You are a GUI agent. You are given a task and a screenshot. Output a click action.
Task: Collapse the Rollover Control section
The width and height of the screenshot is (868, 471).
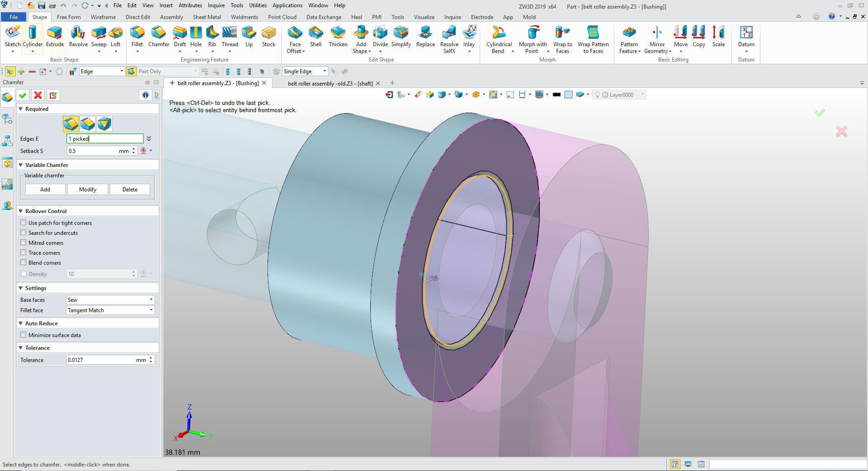[21, 211]
